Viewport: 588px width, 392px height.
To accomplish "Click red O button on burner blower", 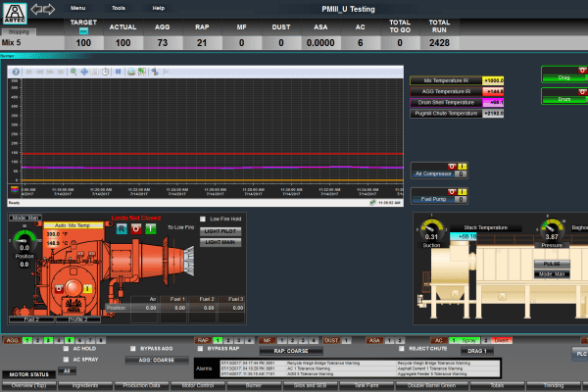I will 59,288.
